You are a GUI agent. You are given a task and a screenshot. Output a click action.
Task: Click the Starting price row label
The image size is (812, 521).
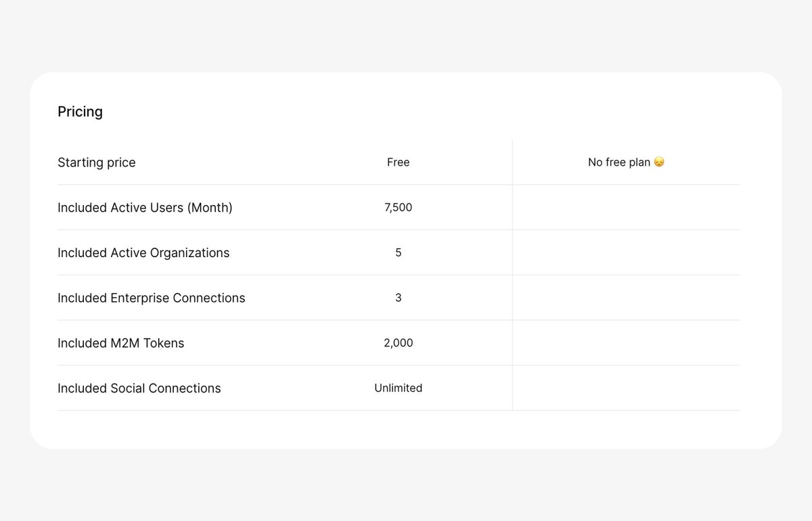tap(97, 162)
